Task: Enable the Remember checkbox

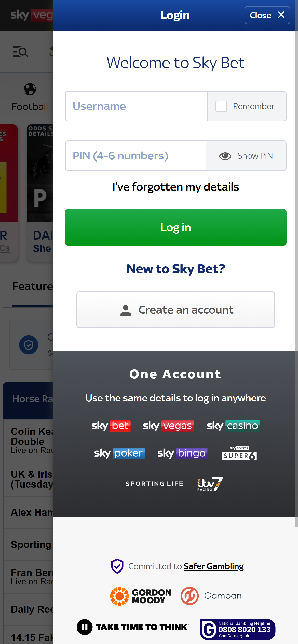Action: [x=221, y=106]
